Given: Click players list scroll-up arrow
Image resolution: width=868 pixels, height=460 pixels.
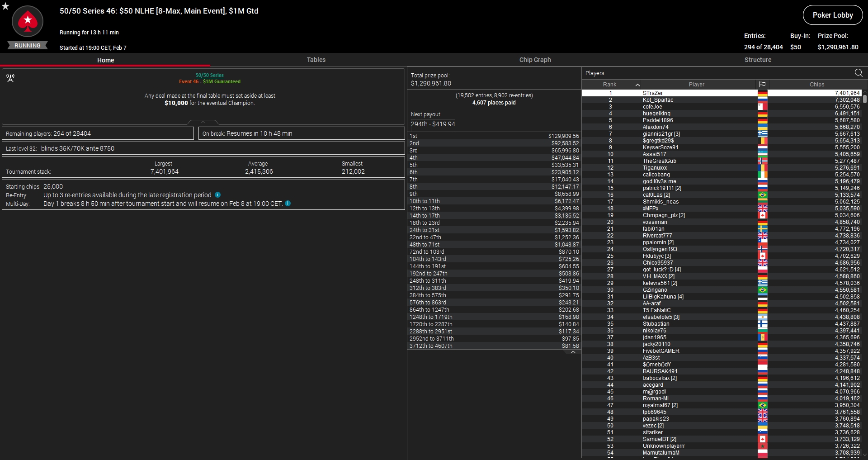Looking at the screenshot, I should point(865,92).
